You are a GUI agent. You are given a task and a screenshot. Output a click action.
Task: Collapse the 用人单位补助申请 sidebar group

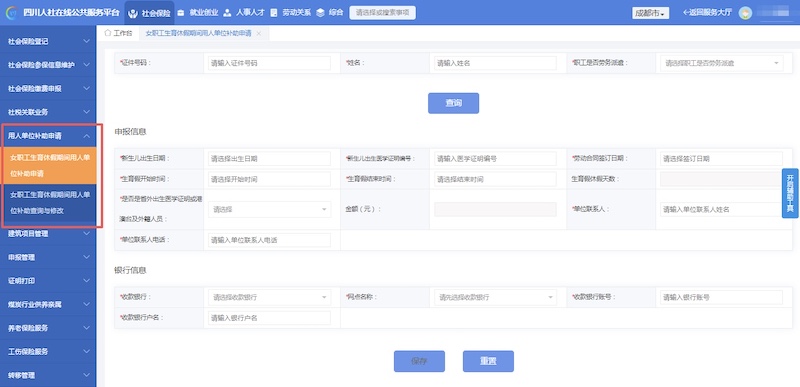pyautogui.click(x=48, y=136)
